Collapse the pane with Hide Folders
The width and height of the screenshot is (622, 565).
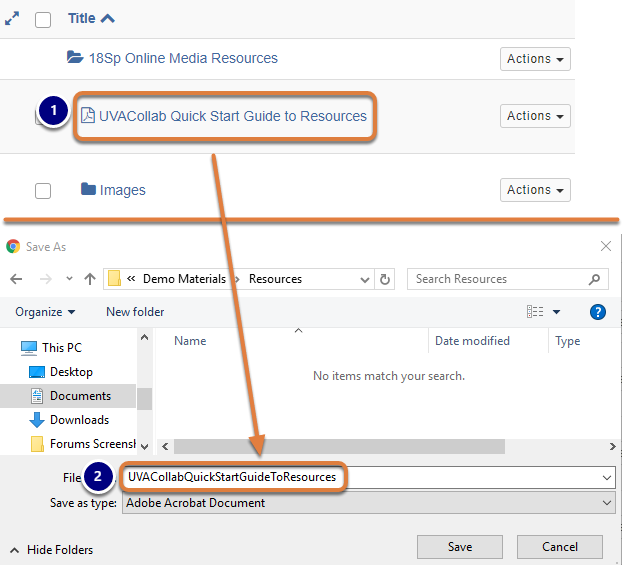click(52, 550)
